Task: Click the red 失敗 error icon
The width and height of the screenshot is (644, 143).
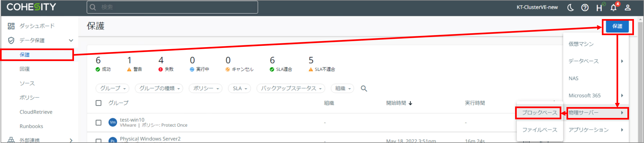Action: 160,69
